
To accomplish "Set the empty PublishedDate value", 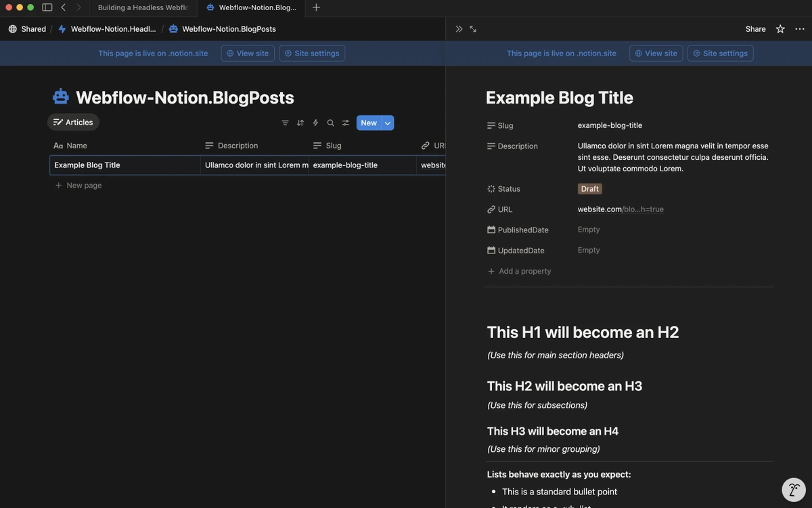I will 589,230.
